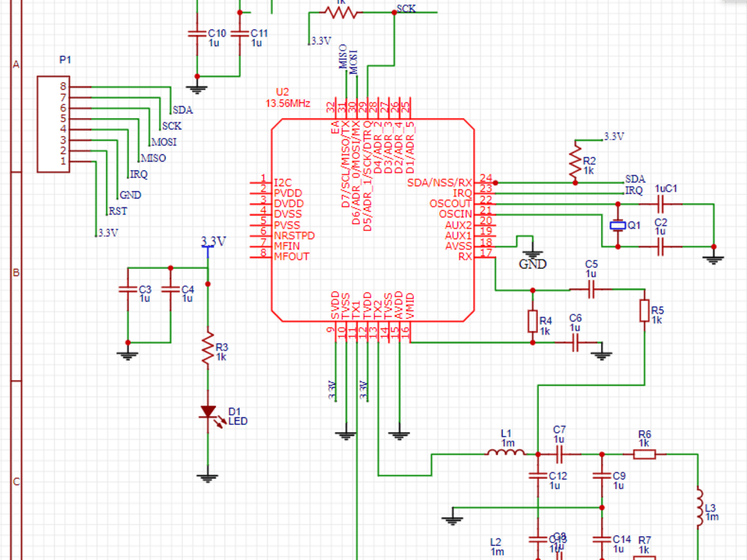
Task: Click capacitor C9 symbol
Action: (601, 475)
